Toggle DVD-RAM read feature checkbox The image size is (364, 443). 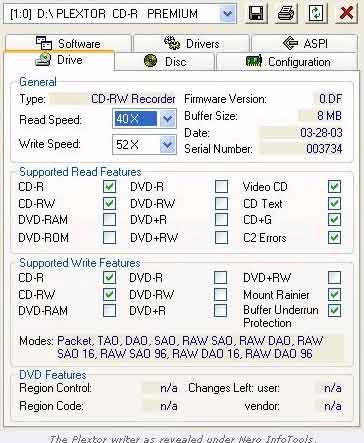109,220
